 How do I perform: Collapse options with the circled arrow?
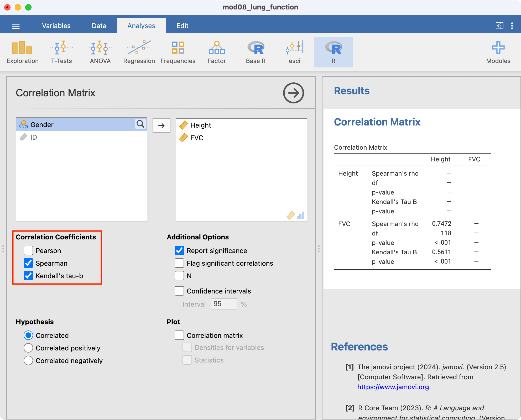click(293, 93)
